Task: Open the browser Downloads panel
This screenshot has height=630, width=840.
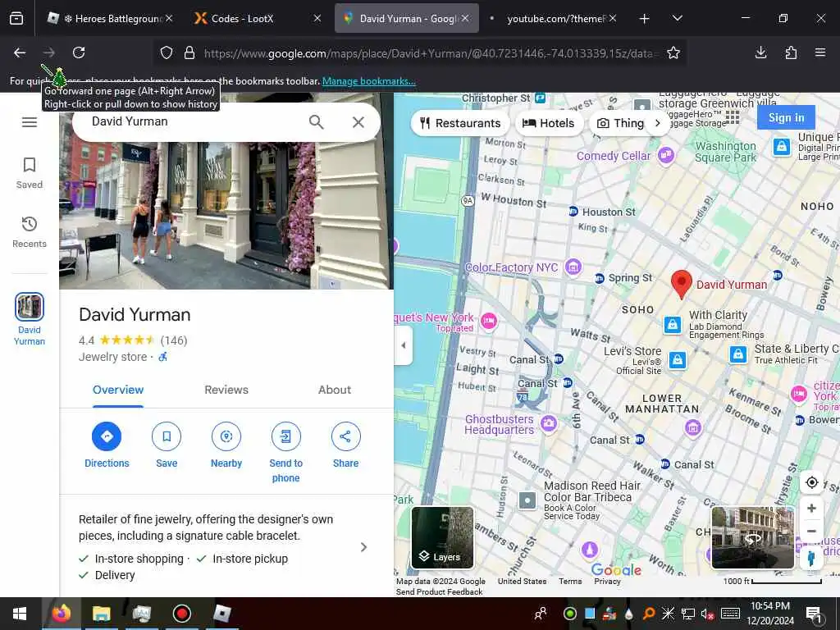Action: point(760,52)
